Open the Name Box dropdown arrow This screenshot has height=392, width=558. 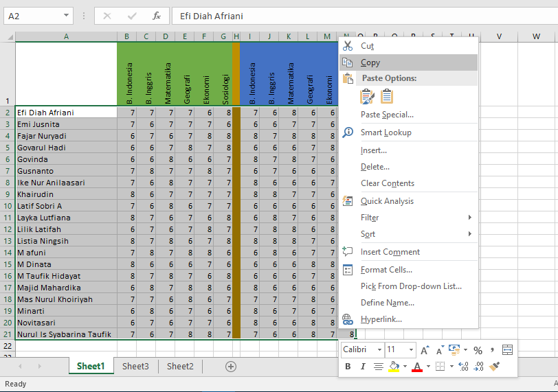(66, 15)
